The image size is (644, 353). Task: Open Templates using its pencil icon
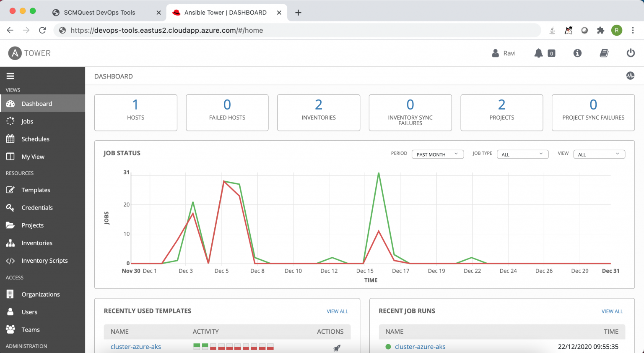[x=10, y=190]
